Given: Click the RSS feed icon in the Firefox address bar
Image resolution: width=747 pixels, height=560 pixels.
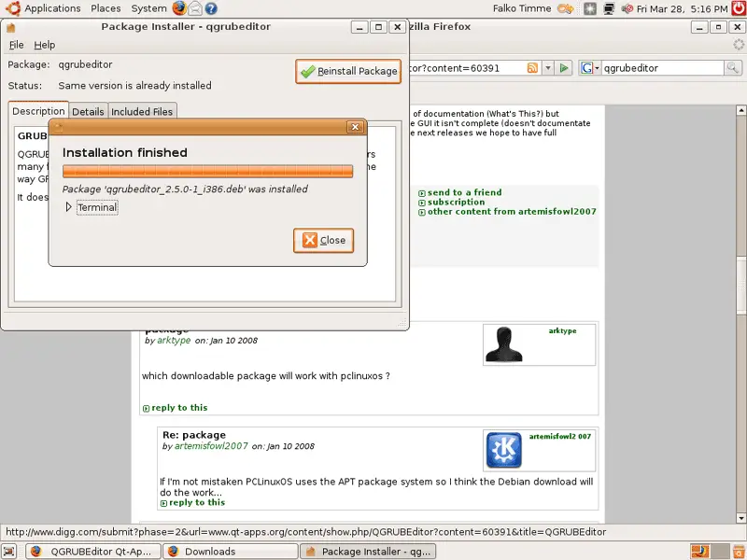Looking at the screenshot, I should click(532, 68).
